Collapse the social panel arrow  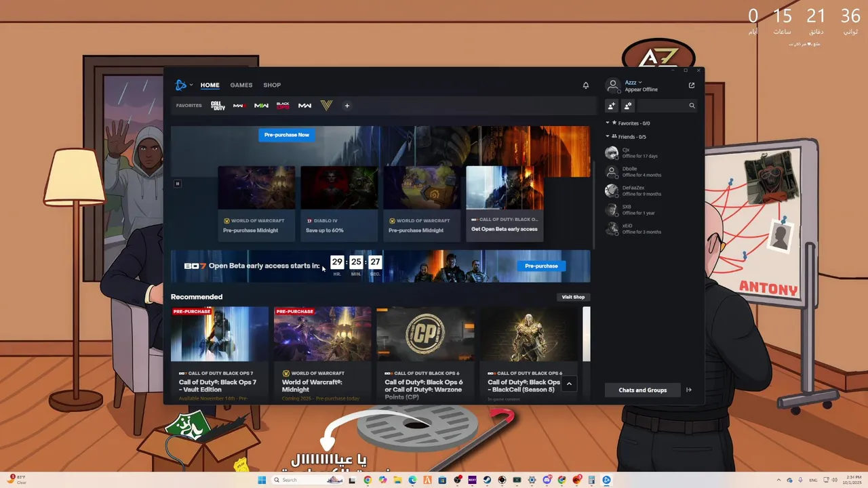click(689, 390)
